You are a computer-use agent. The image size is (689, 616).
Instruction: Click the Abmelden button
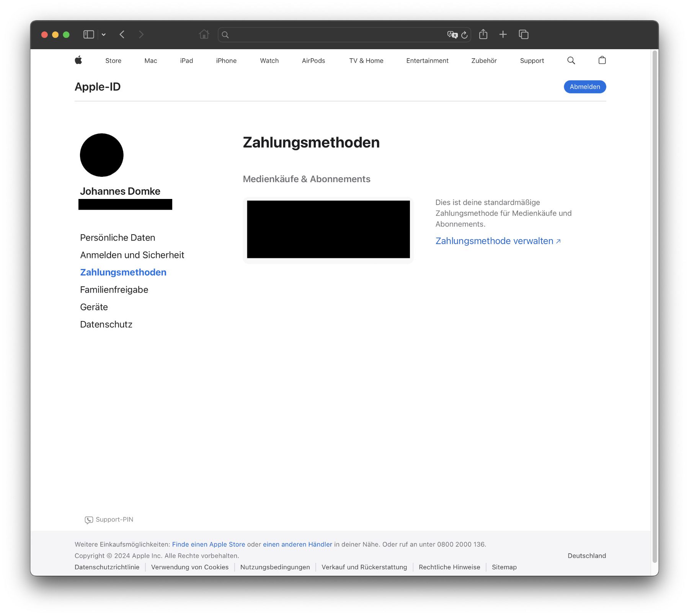click(x=585, y=87)
